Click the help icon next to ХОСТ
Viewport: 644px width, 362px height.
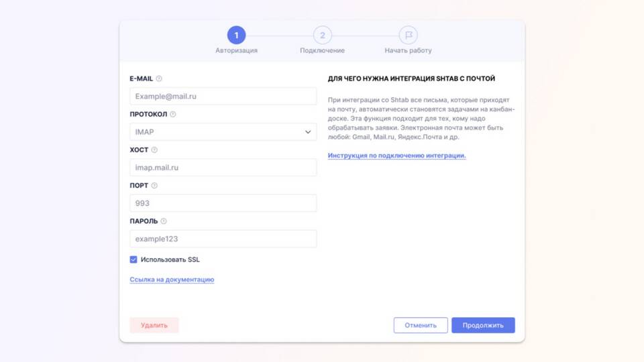(154, 150)
